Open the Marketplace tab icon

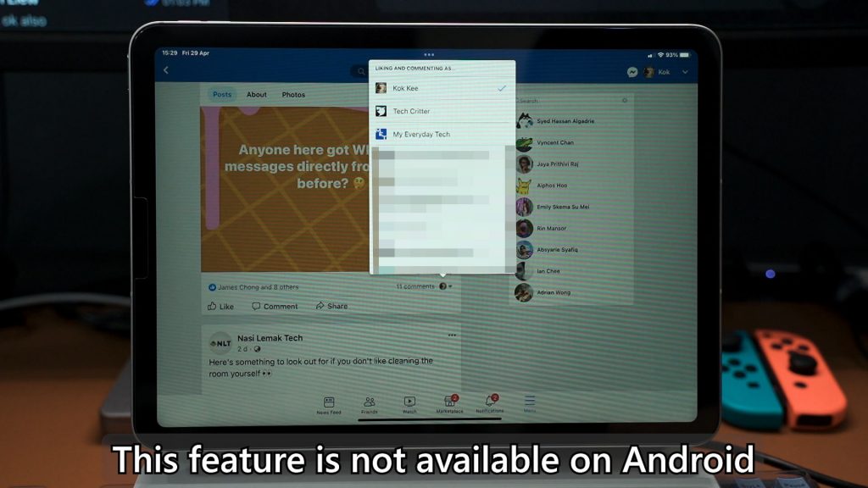[x=450, y=401]
